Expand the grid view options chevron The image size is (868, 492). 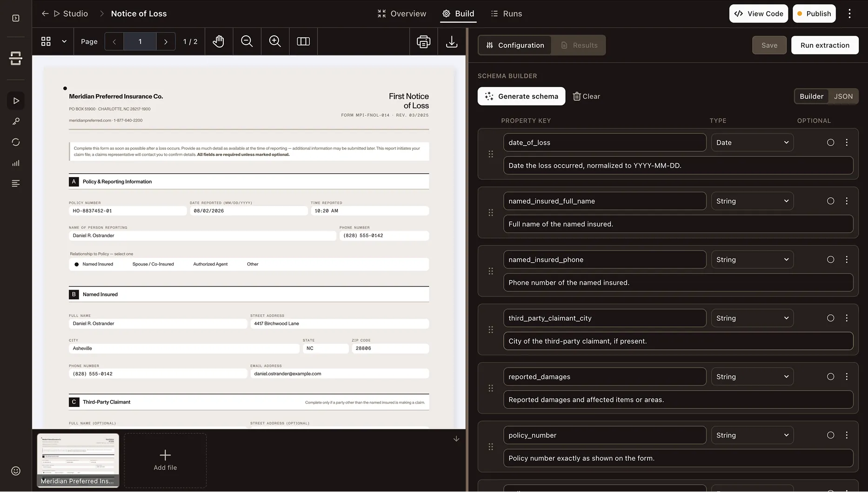pyautogui.click(x=64, y=41)
